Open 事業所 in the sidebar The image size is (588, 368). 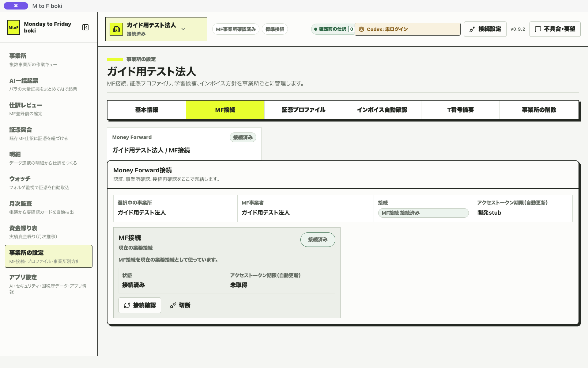[49, 60]
